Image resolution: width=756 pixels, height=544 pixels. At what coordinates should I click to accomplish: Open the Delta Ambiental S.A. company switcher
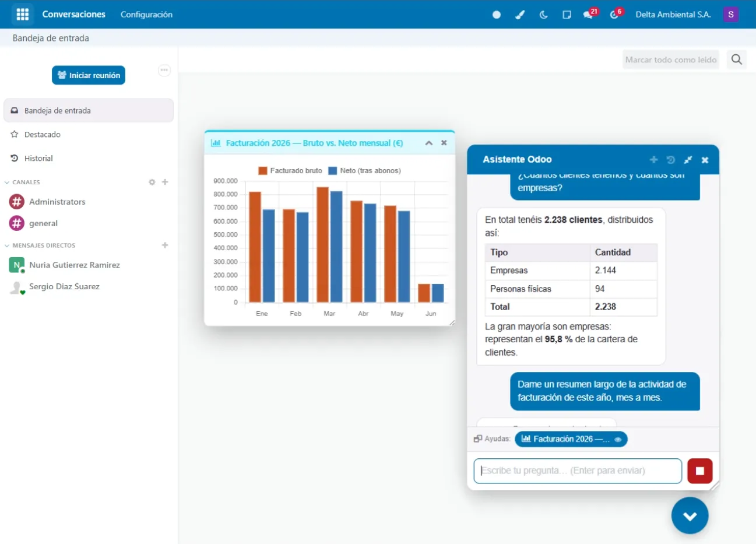pyautogui.click(x=673, y=15)
